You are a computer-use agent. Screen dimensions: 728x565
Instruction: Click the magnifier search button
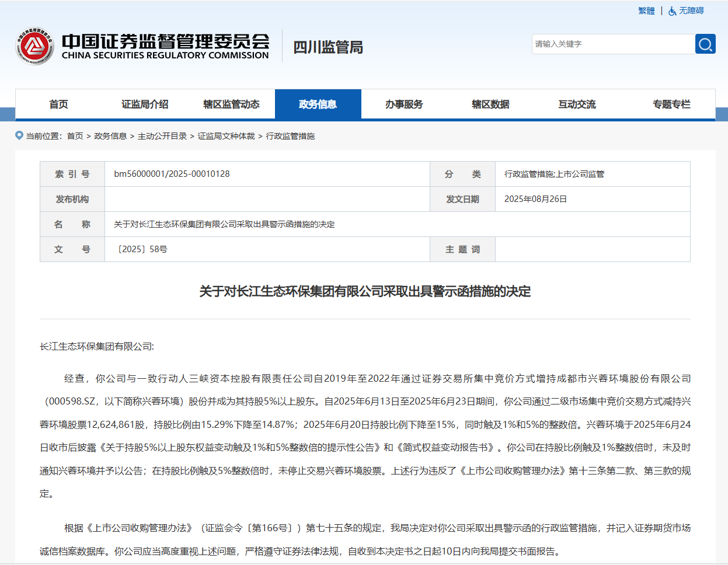tap(705, 44)
